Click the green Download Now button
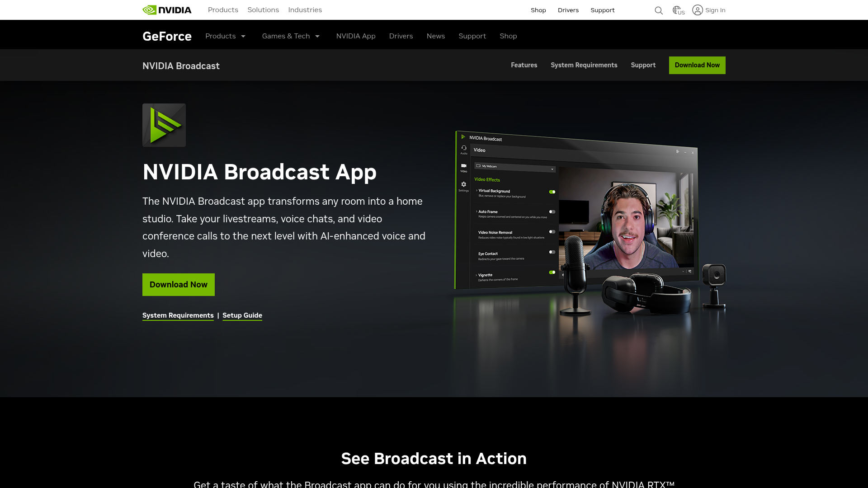This screenshot has height=488, width=868. pos(178,285)
